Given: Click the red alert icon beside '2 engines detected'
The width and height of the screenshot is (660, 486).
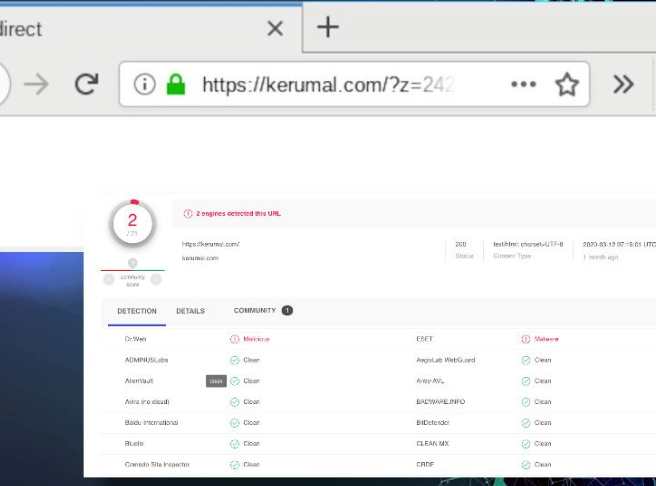Looking at the screenshot, I should pyautogui.click(x=187, y=214).
